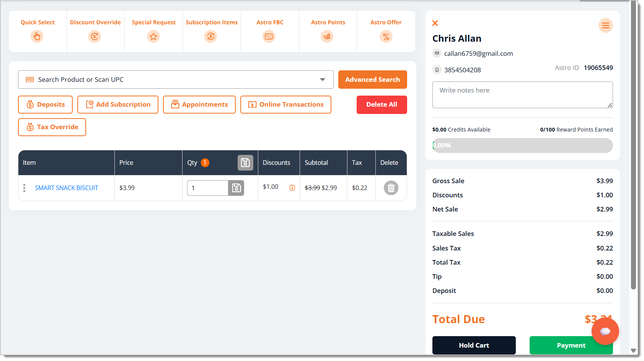Click reward points progress bar
Screen dimensions: 644x361
point(522,145)
